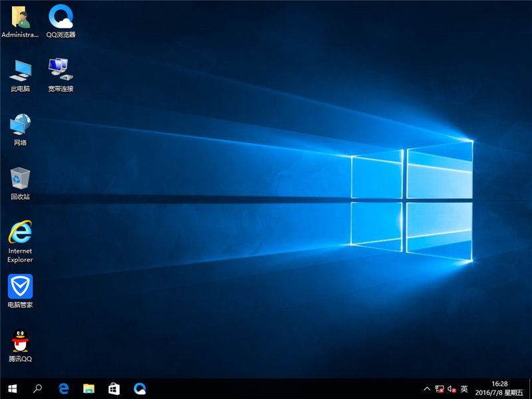This screenshot has height=399, width=532.
Task: Launch Microsoft Edge from the taskbar
Action: tap(63, 388)
